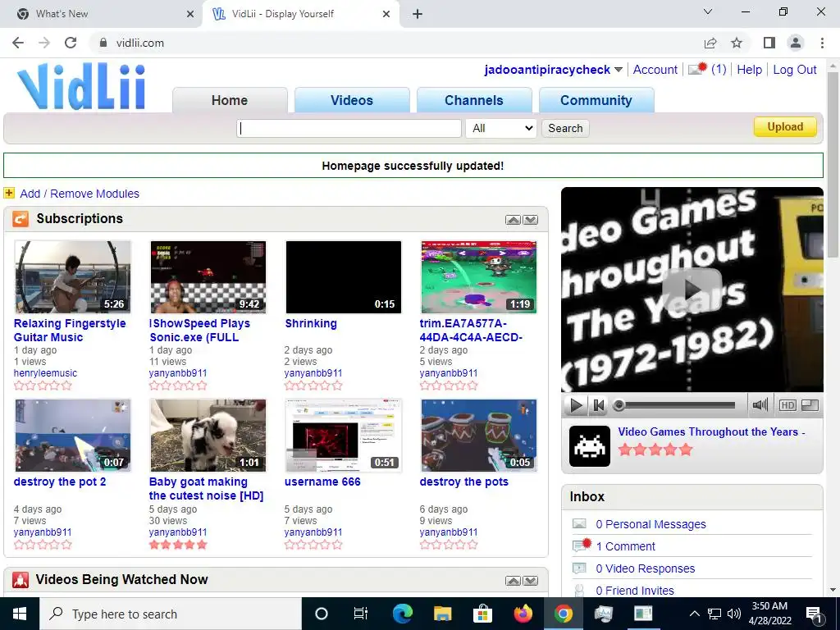
Task: Click Add / Remove Modules link
Action: 80,194
